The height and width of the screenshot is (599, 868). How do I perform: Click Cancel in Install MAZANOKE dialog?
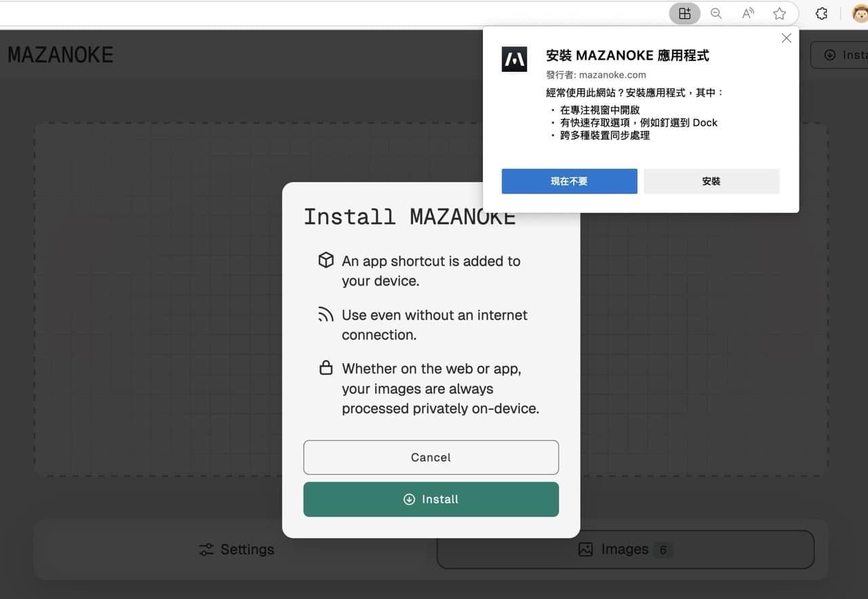click(431, 457)
